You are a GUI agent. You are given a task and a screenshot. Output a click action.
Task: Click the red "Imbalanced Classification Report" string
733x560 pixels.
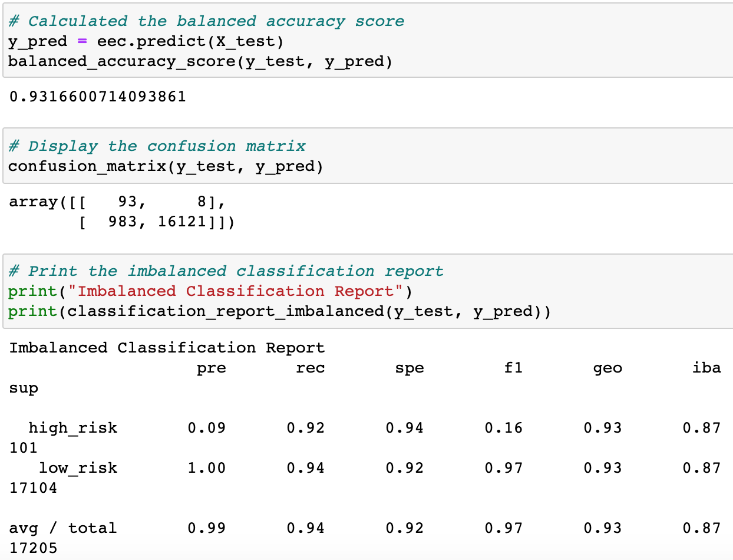(239, 291)
